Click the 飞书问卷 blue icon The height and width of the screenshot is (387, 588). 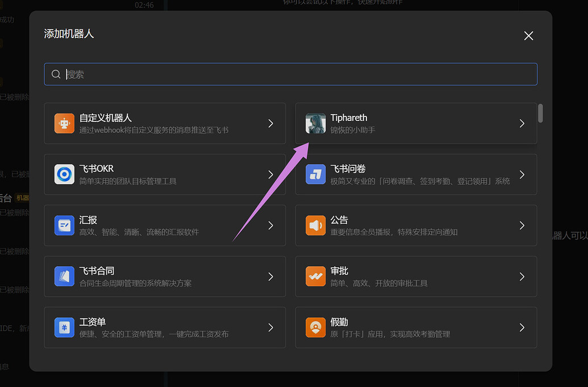[315, 174]
